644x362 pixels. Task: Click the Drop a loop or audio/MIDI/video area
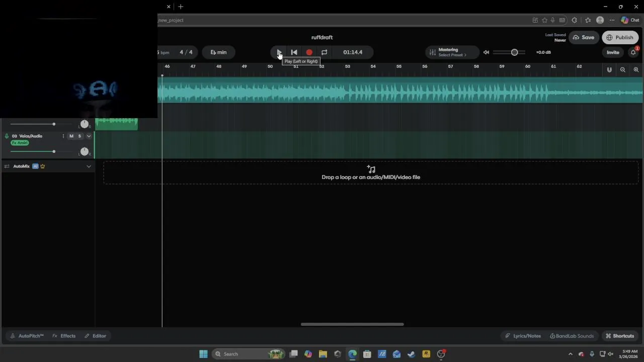(371, 172)
